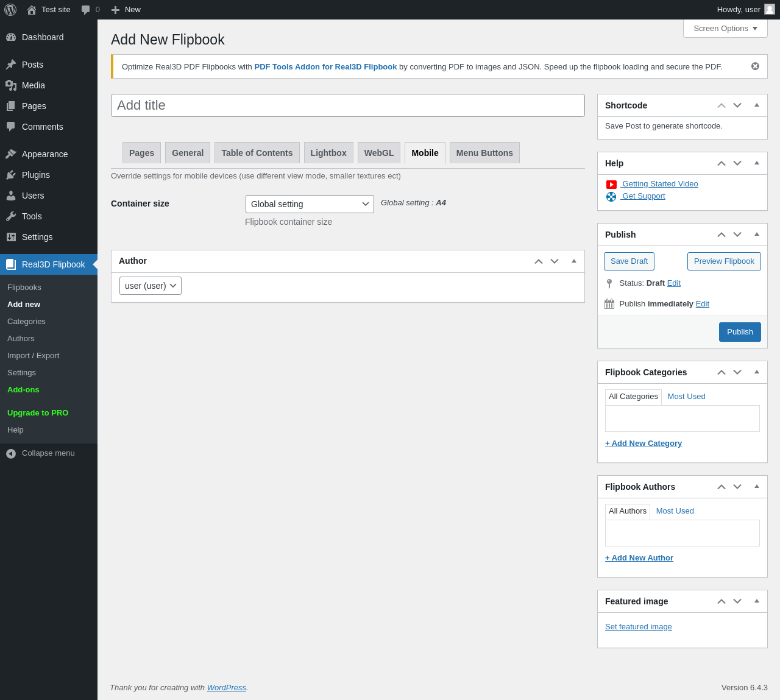Open the Table of Contents tab

point(257,153)
